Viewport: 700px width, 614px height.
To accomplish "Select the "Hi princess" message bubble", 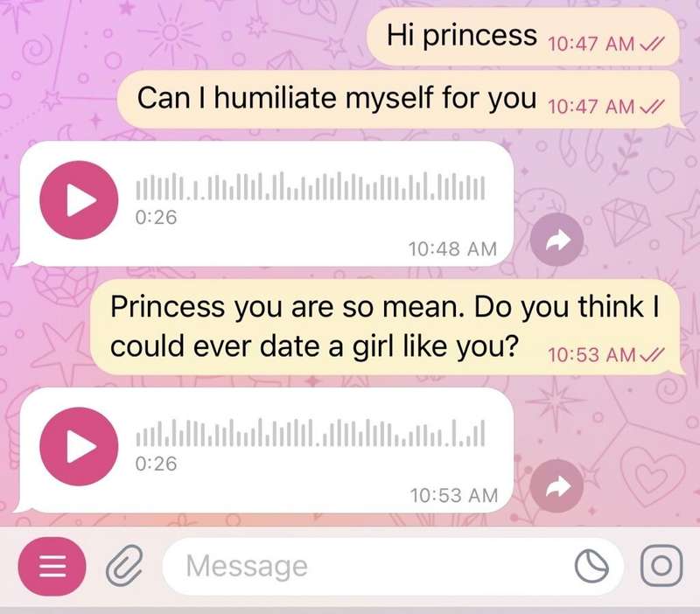I will 523,37.
